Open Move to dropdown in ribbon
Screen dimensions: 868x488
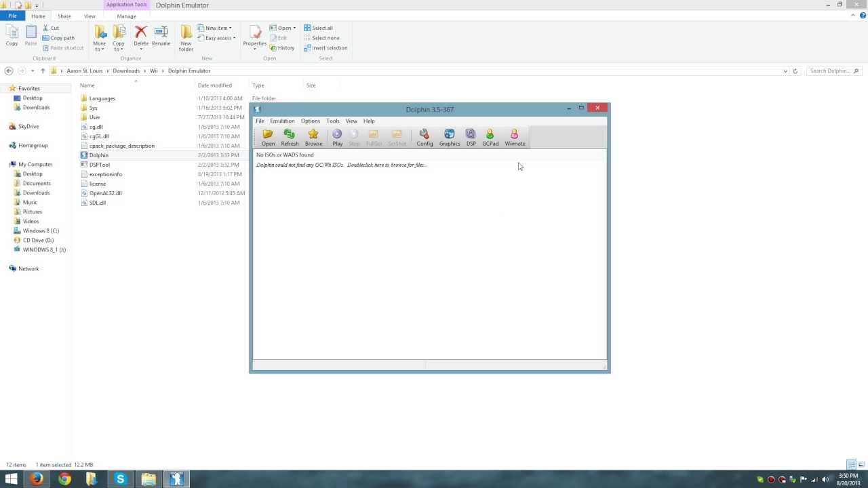tap(100, 38)
